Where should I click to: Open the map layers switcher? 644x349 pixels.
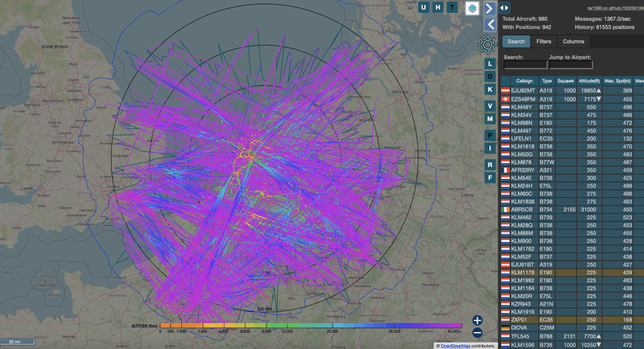tap(472, 8)
